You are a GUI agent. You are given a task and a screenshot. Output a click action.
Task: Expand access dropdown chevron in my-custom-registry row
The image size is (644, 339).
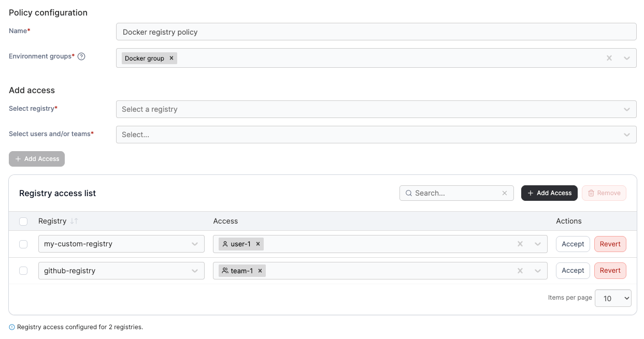click(538, 244)
